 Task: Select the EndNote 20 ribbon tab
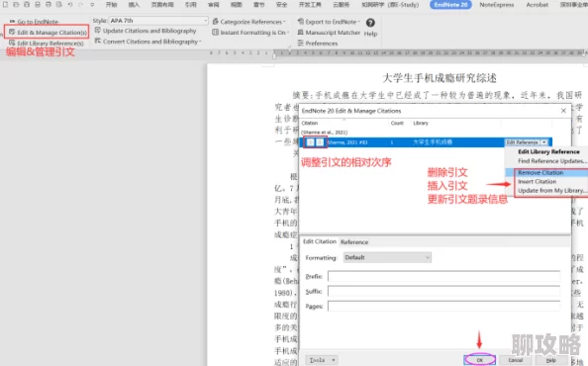450,5
